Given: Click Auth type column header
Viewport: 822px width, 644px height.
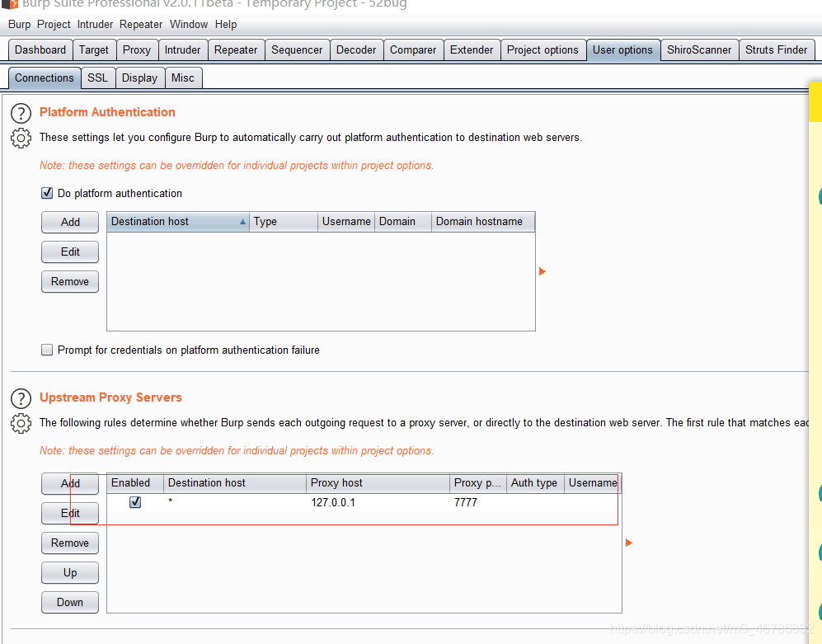Looking at the screenshot, I should click(x=535, y=482).
